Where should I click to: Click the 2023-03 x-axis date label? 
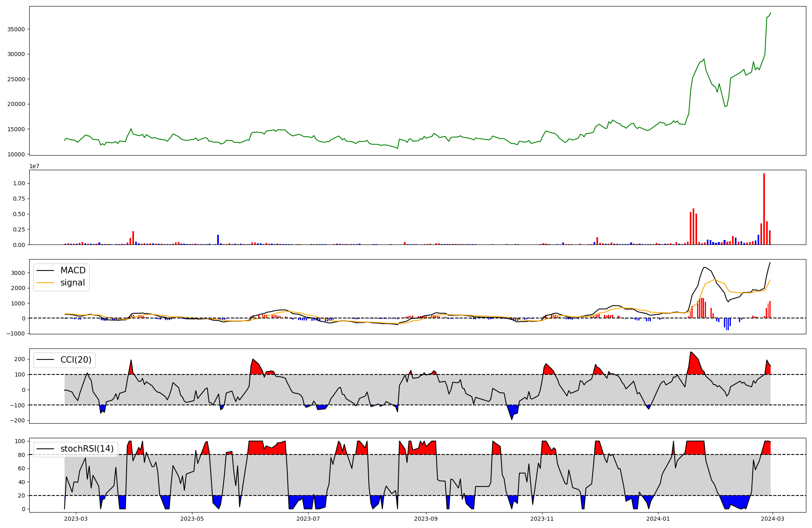tap(76, 519)
